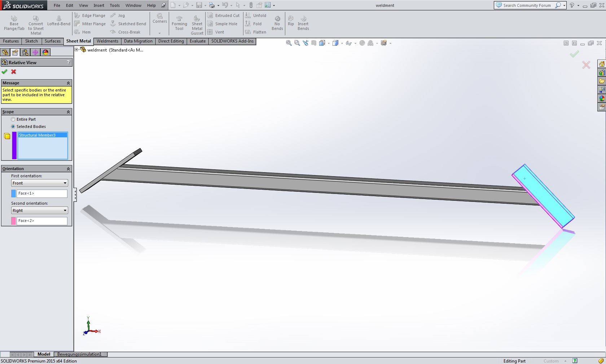606x364 pixels.
Task: Click the blue Face<1> color swatch
Action: point(14,194)
